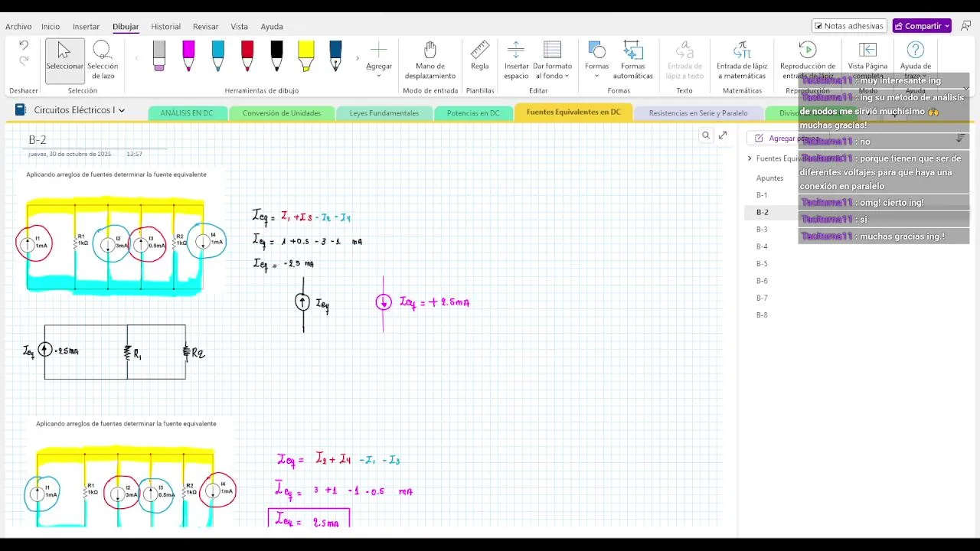Viewport: 980px width, 551px height.
Task: Open page B-7 in list
Action: coord(762,298)
